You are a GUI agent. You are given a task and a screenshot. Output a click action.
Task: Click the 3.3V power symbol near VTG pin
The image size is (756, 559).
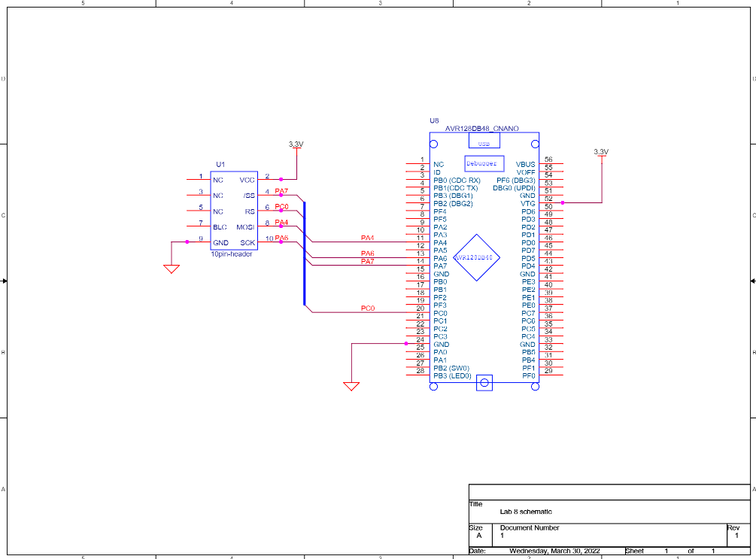tap(601, 156)
